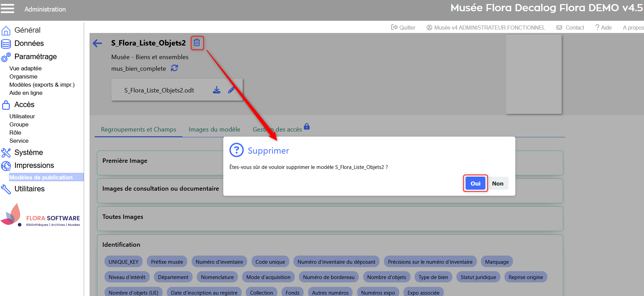Click the pencil edit icon for the .odt file
The image size is (644, 296).
coord(231,90)
